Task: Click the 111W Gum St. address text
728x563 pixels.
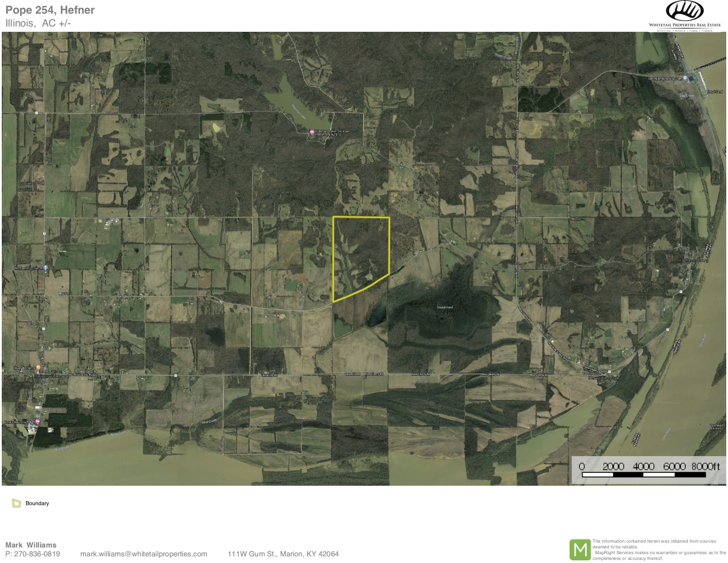Action: (x=283, y=554)
